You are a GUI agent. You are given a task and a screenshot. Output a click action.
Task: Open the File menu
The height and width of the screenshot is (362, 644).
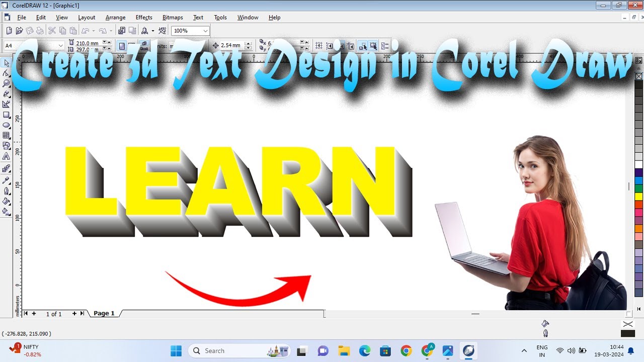pyautogui.click(x=22, y=17)
